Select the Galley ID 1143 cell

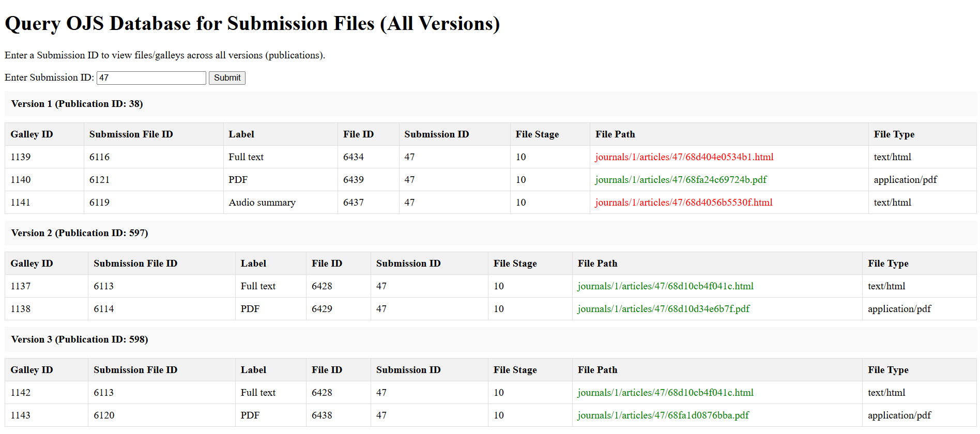pos(21,415)
